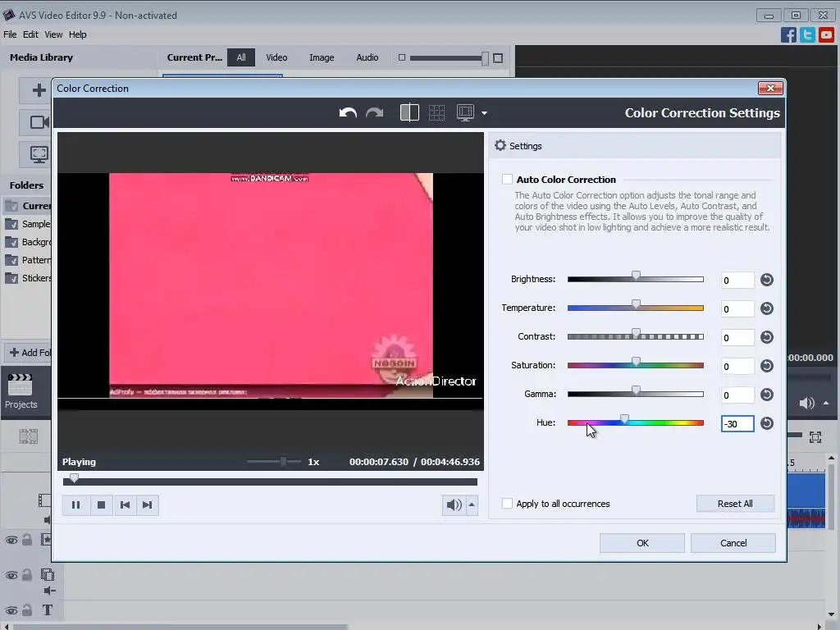Close the Color Correction dialog
This screenshot has width=840, height=630.
click(770, 88)
